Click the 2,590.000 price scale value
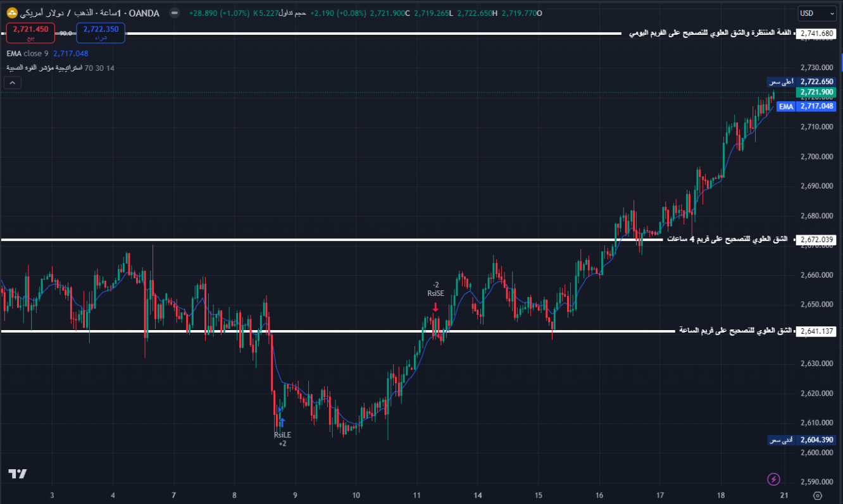This screenshot has height=504, width=843. coord(816,482)
